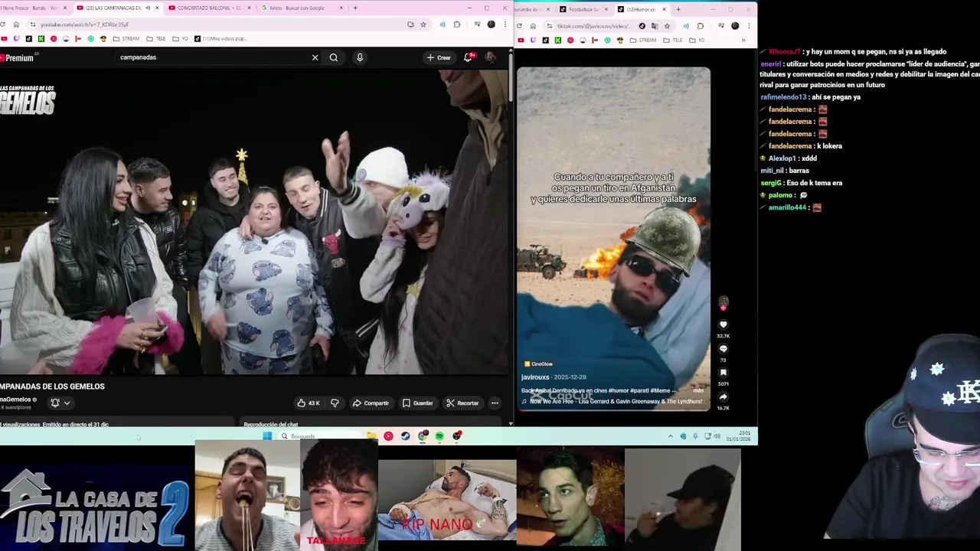980x551 pixels.
Task: Click the YouTube search magnifier button
Action: pyautogui.click(x=334, y=57)
